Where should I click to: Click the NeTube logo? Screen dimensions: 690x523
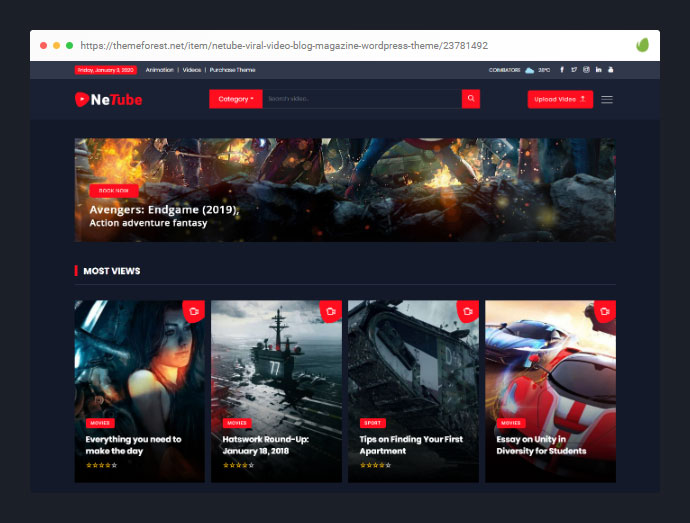(108, 99)
